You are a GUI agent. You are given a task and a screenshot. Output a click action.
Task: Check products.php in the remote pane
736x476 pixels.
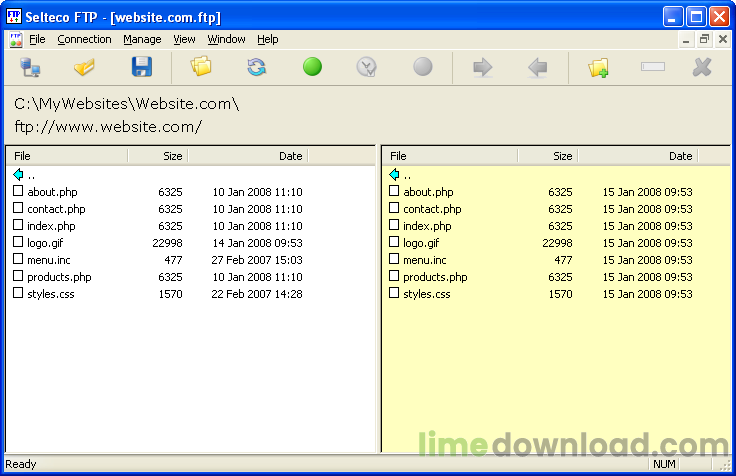394,276
